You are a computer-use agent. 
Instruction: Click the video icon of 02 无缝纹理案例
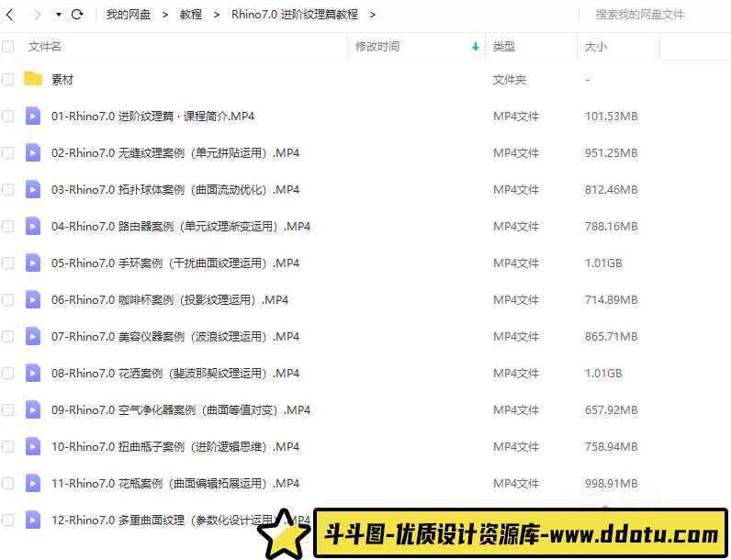tap(33, 152)
